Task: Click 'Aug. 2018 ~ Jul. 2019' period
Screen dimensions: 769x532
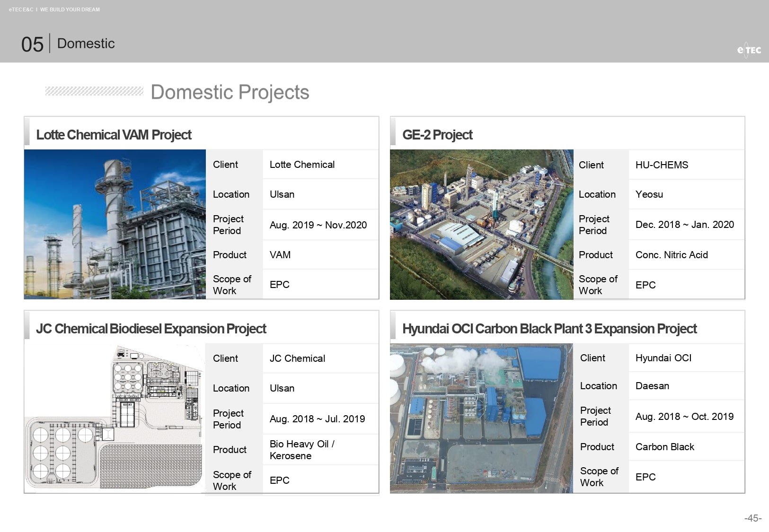Action: click(317, 419)
